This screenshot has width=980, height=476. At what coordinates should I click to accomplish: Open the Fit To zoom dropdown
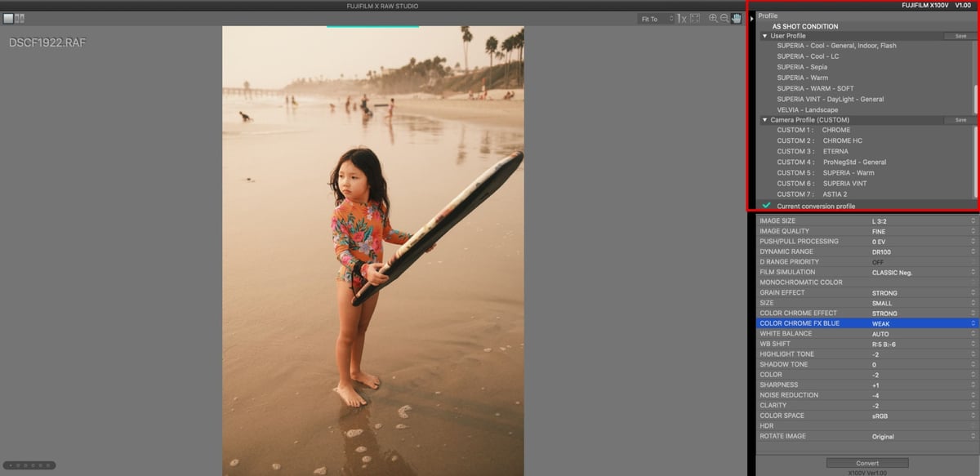click(657, 18)
